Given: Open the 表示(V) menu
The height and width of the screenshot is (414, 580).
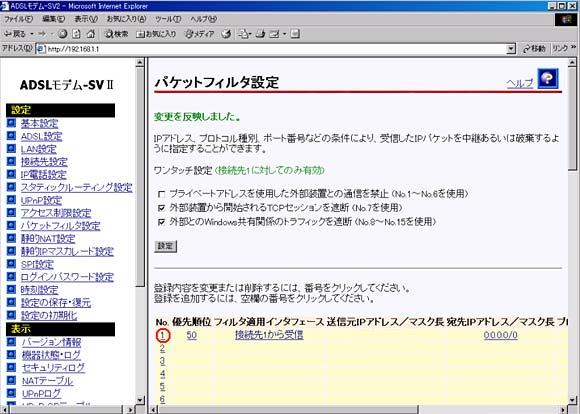Looking at the screenshot, I should [86, 19].
